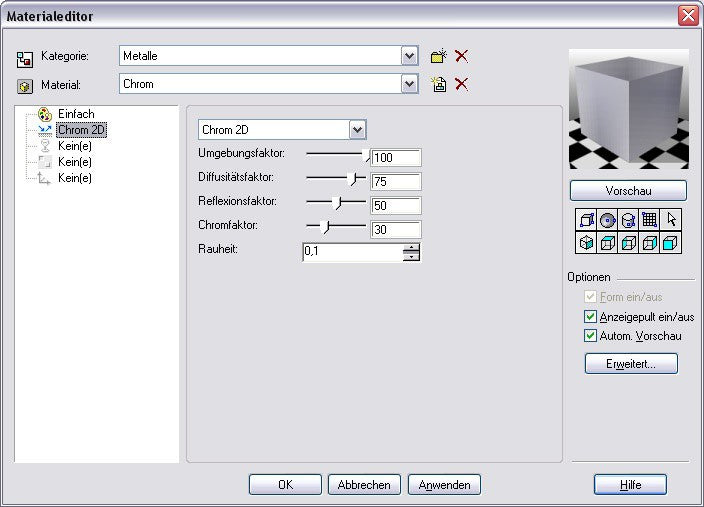Click the Reflexionsfaktor value field 50
This screenshot has height=507, width=704.
tap(396, 206)
